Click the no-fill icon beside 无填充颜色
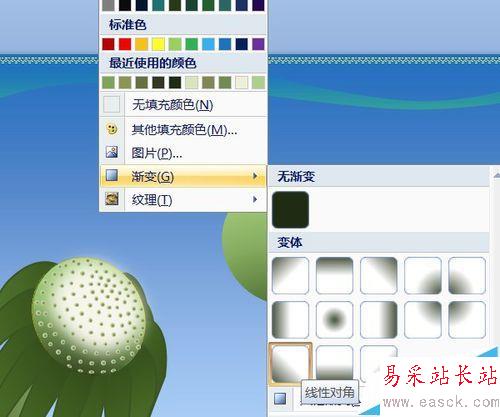 pyautogui.click(x=112, y=105)
